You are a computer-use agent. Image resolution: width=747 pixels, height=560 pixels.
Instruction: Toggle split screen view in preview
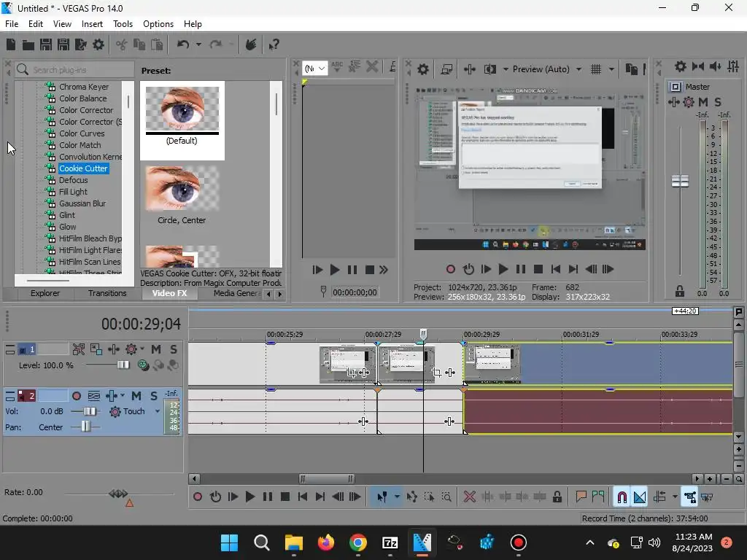coord(489,69)
